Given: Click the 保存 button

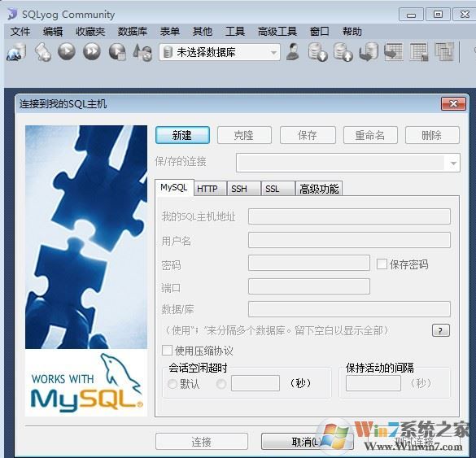Looking at the screenshot, I should [x=308, y=135].
